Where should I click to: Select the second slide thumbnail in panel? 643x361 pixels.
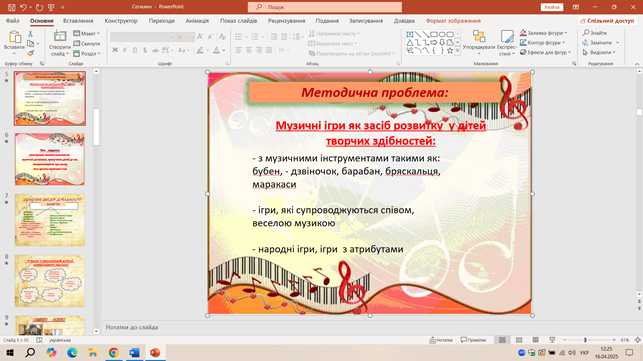pos(50,159)
